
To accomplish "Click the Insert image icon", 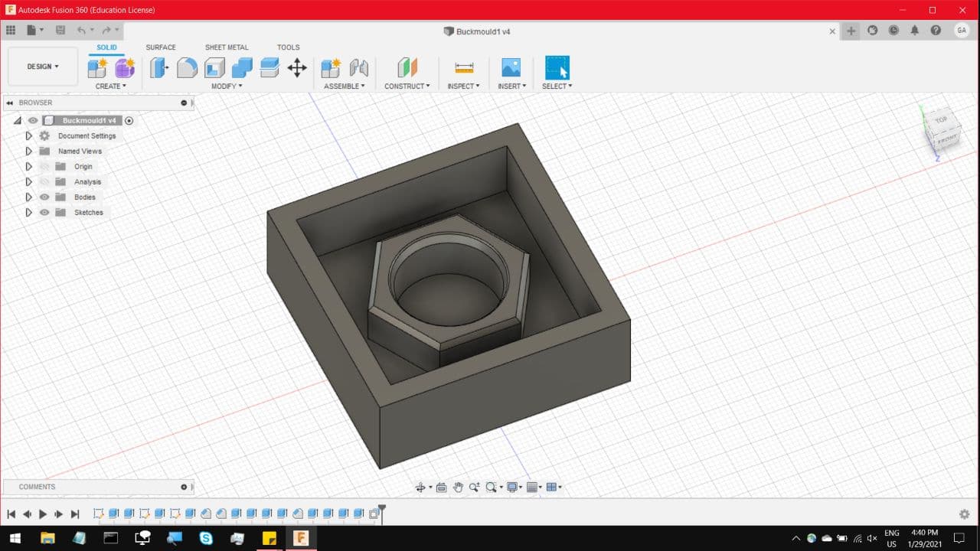I will point(511,67).
